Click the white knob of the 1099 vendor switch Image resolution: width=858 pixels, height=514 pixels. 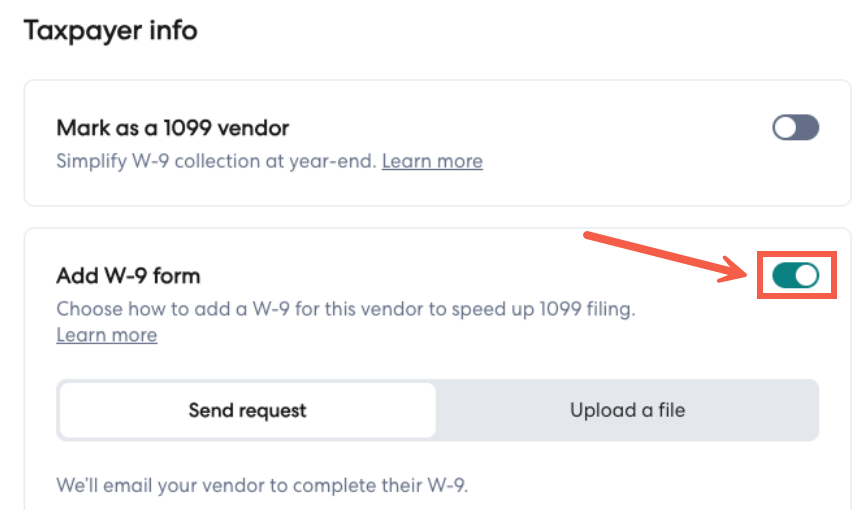coord(785,127)
